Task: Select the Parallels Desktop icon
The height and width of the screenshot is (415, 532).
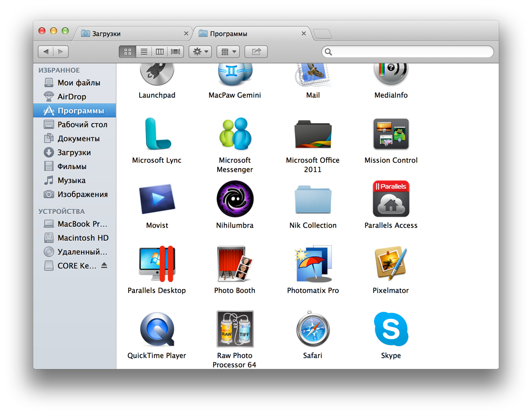Action: pyautogui.click(x=157, y=264)
